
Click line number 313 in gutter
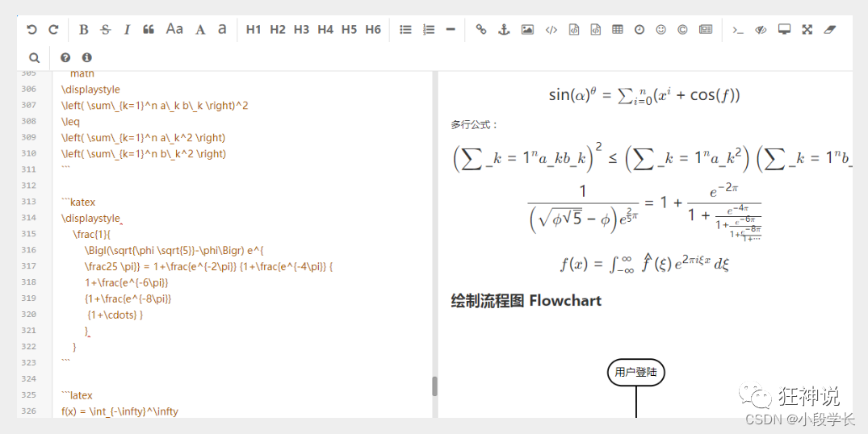coord(28,202)
